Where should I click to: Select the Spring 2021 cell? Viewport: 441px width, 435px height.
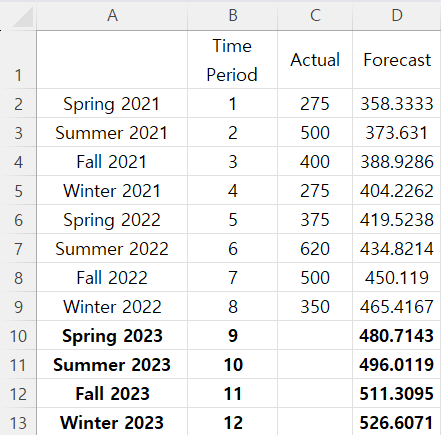(x=112, y=103)
